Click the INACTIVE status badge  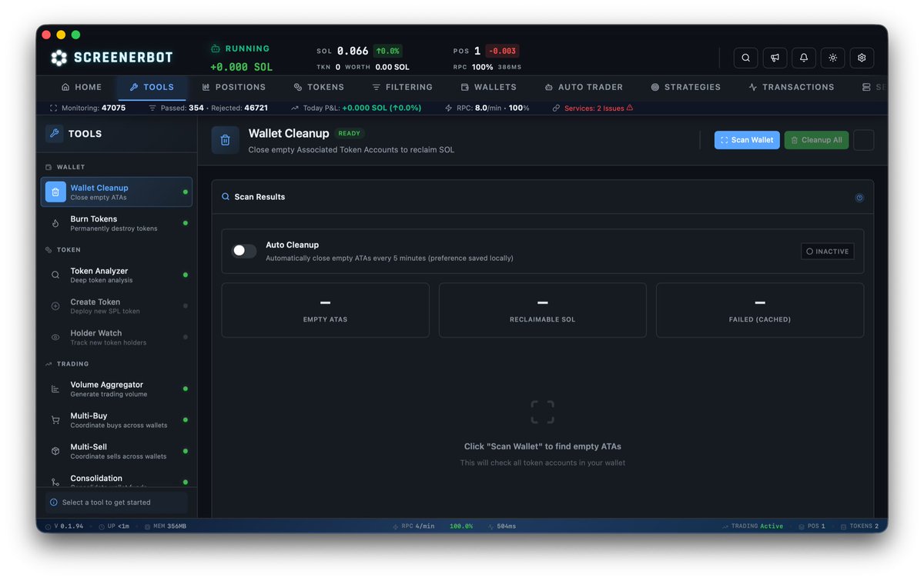[828, 252]
